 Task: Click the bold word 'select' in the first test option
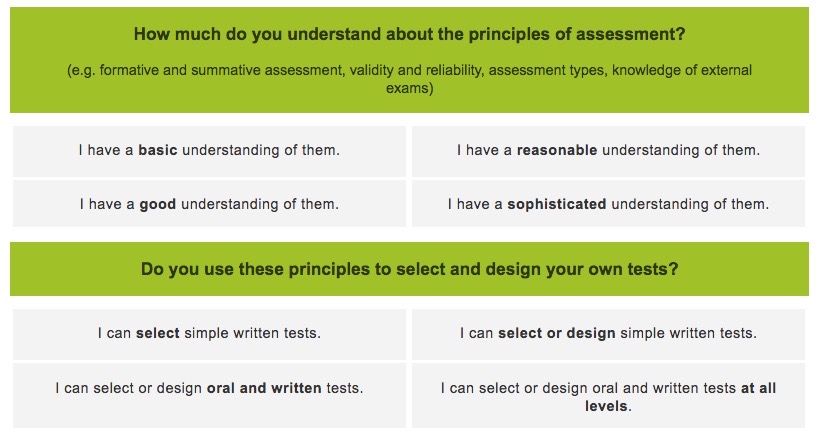pyautogui.click(x=158, y=334)
